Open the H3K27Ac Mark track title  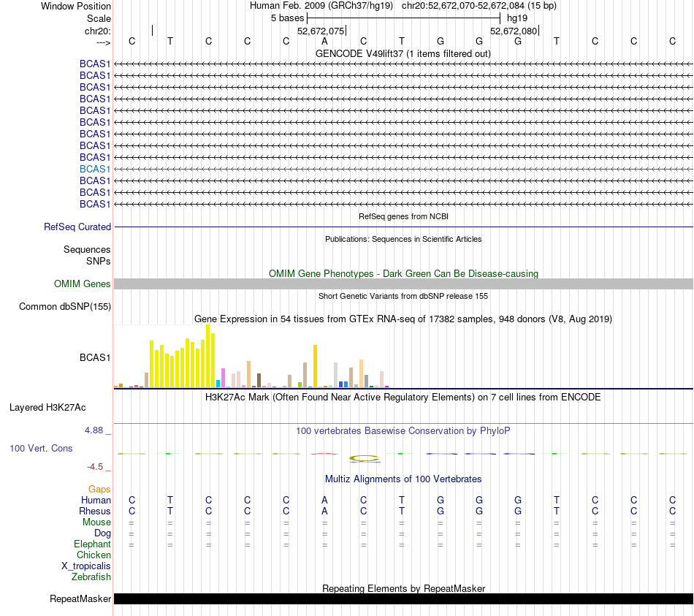tap(403, 398)
